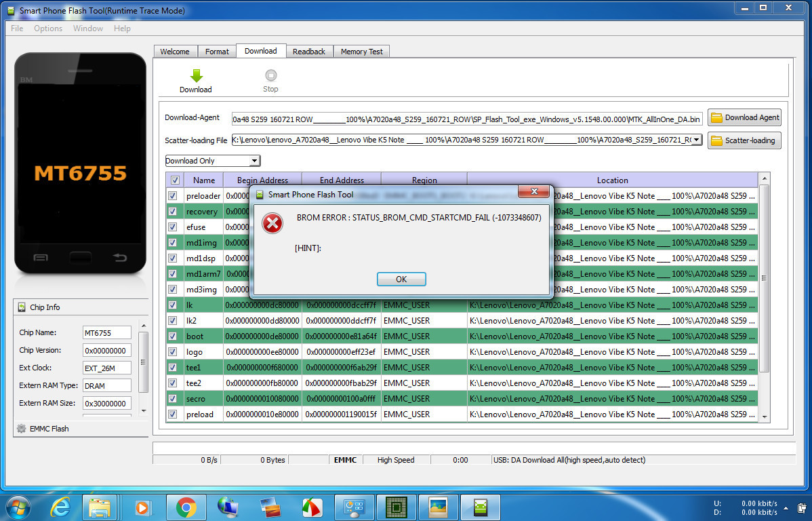Click end address 0x000000000eff23ef
This screenshot has height=521, width=812.
(x=341, y=352)
